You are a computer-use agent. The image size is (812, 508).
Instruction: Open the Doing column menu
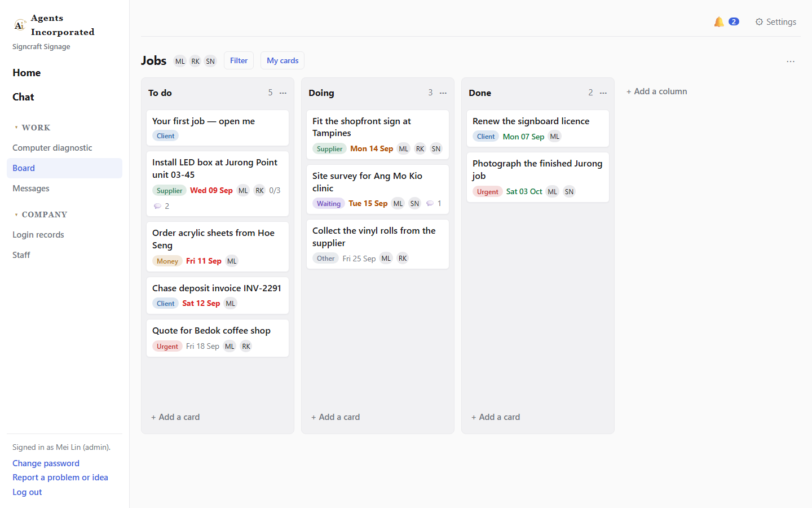(443, 93)
